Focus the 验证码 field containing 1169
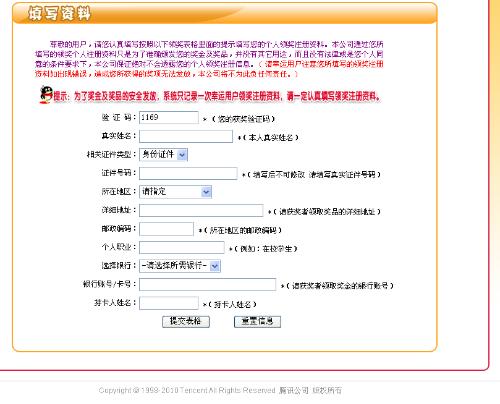This screenshot has width=500, height=404. (169, 117)
